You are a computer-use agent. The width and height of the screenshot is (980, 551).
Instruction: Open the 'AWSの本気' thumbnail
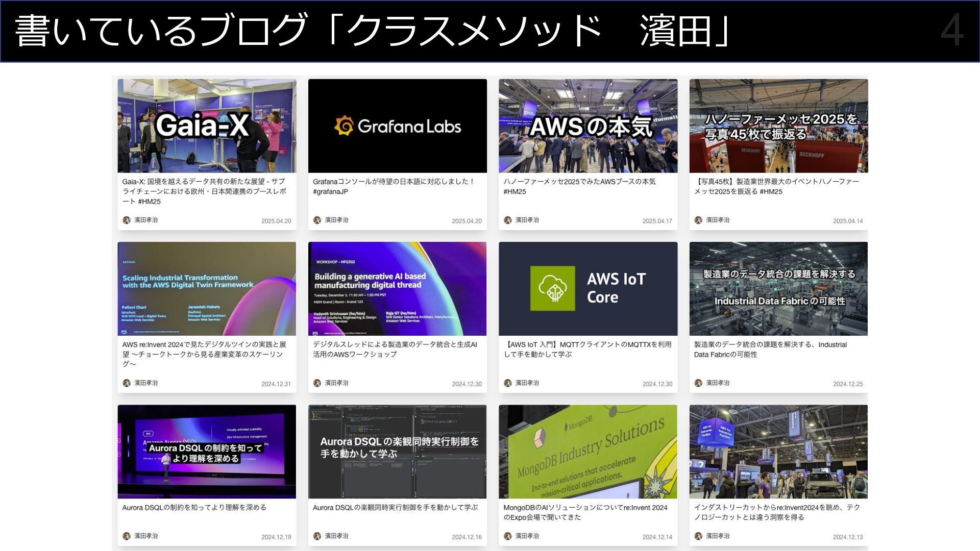[x=588, y=126]
